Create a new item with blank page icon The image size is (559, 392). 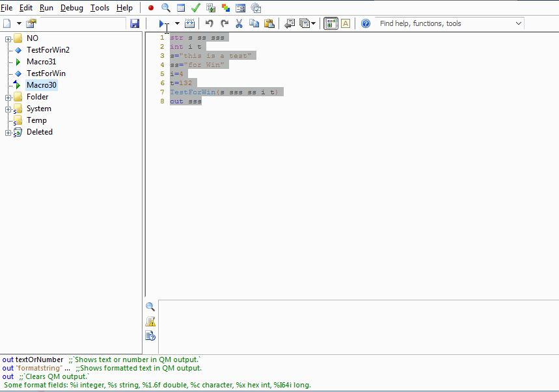7,23
